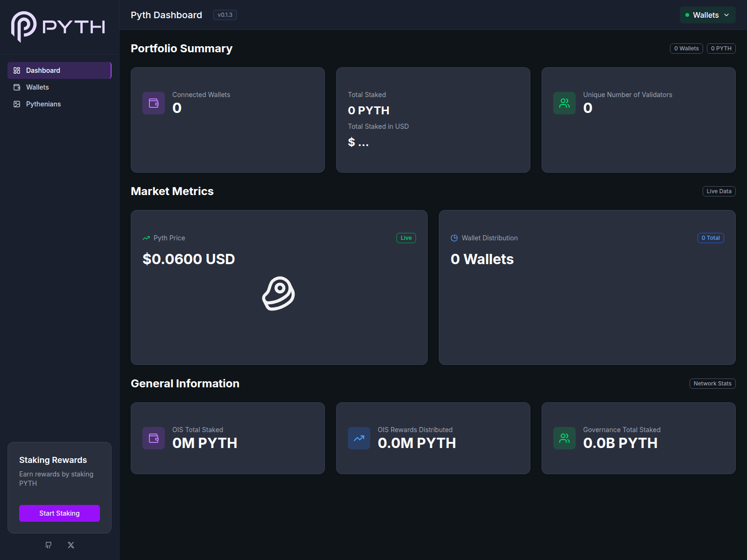747x560 pixels.
Task: Click the $0.0600 USD price value
Action: pyautogui.click(x=189, y=259)
